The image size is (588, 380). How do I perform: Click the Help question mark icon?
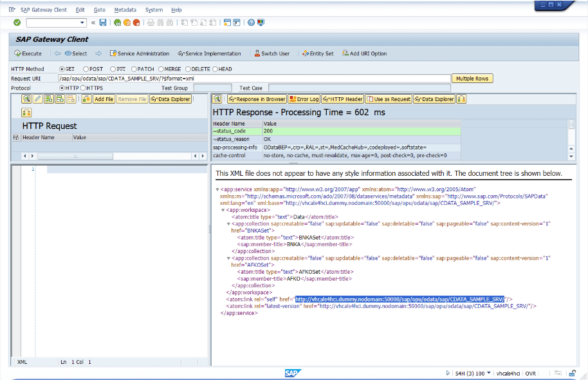click(x=250, y=23)
